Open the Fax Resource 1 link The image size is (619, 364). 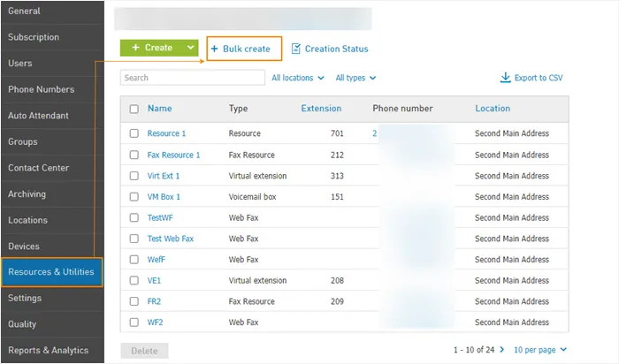click(173, 155)
